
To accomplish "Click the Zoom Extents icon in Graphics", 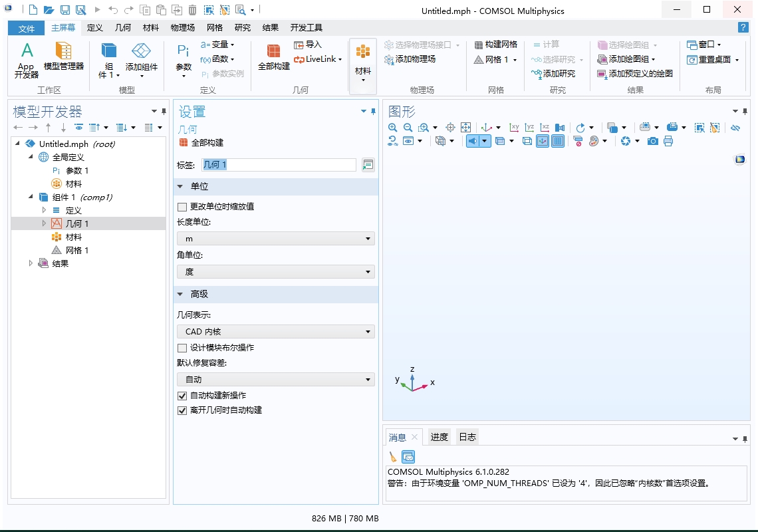I will coord(465,128).
